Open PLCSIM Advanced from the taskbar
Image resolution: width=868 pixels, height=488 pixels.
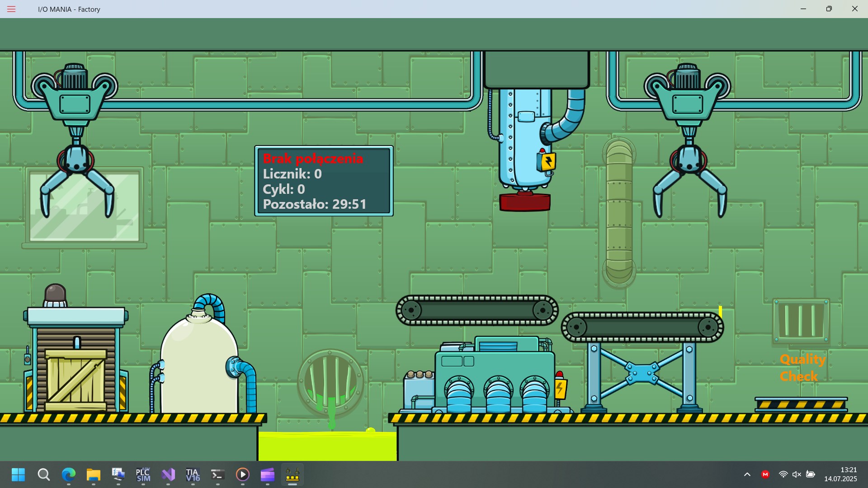tap(143, 475)
